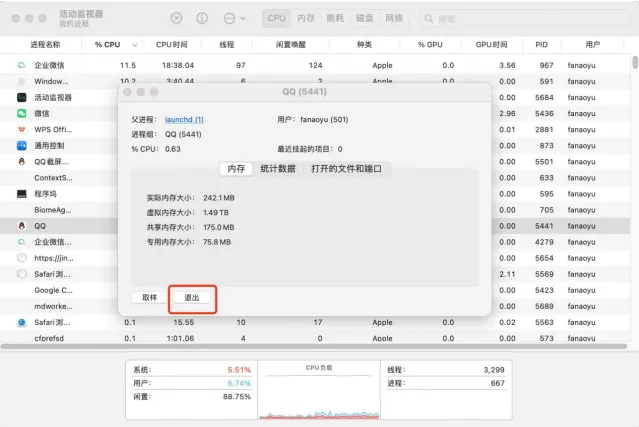Image resolution: width=639 pixels, height=427 pixels.
Task: Switch to the 内存 toolbar tab
Action: (x=306, y=18)
